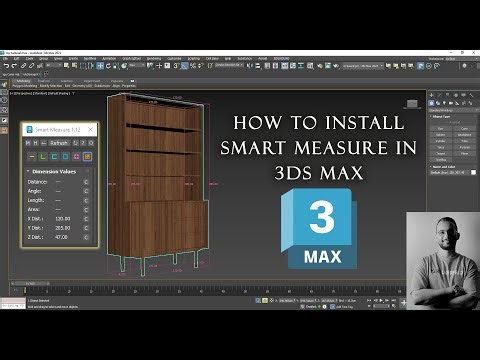
Task: Click the object name input field
Action: [x=450, y=172]
